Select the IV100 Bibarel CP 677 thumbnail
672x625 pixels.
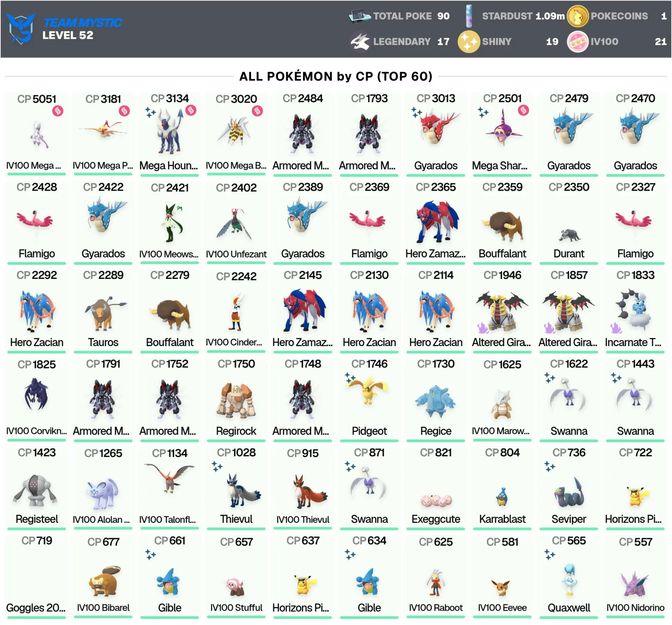[x=104, y=581]
